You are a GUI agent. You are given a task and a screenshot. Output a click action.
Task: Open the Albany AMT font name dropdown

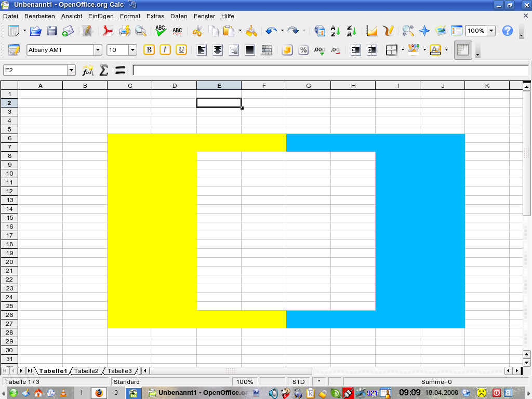coord(98,50)
